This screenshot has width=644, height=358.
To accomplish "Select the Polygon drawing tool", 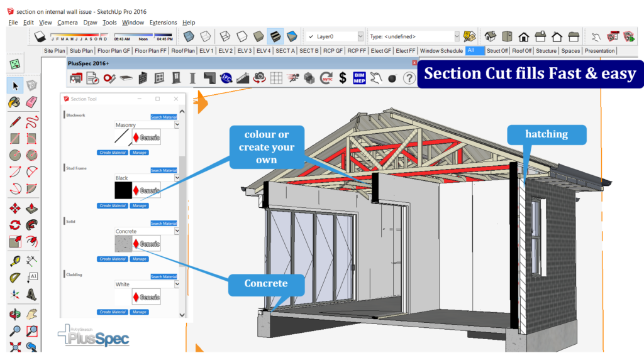I will point(31,155).
